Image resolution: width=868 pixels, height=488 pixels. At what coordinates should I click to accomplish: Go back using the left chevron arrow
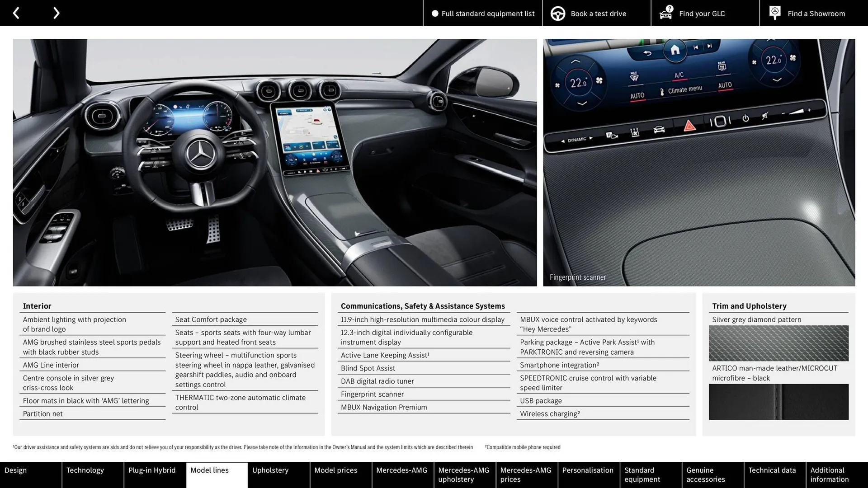tap(17, 13)
